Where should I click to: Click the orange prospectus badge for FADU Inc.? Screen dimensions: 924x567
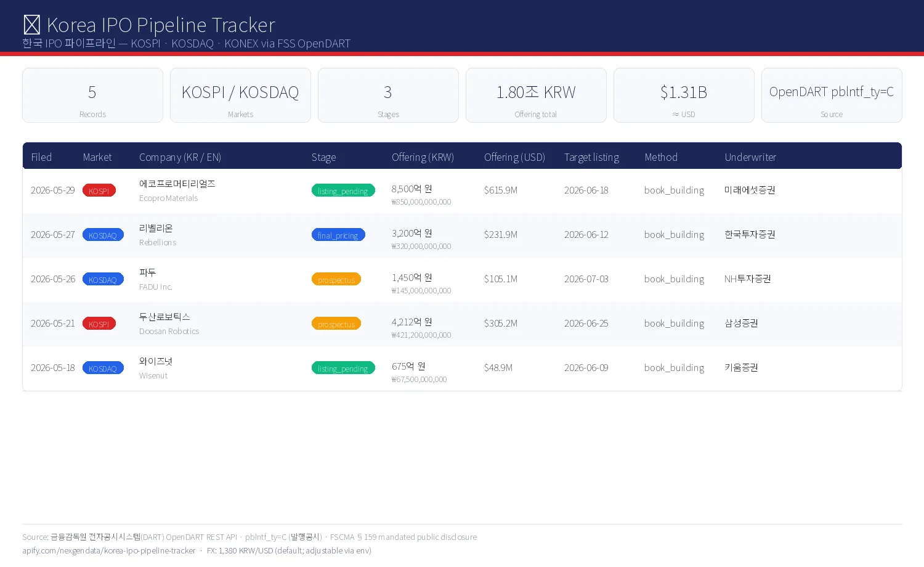(336, 279)
